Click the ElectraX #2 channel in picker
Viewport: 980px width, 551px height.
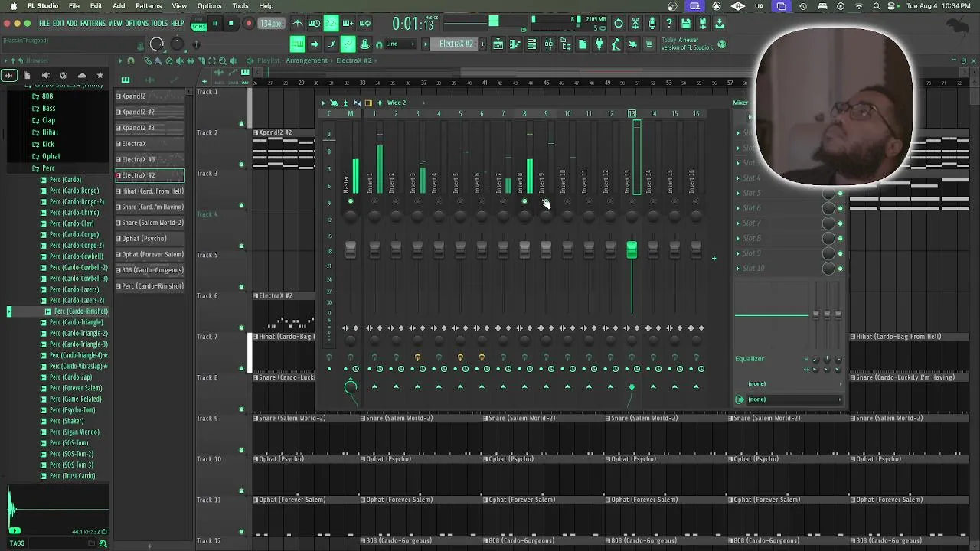tap(150, 175)
